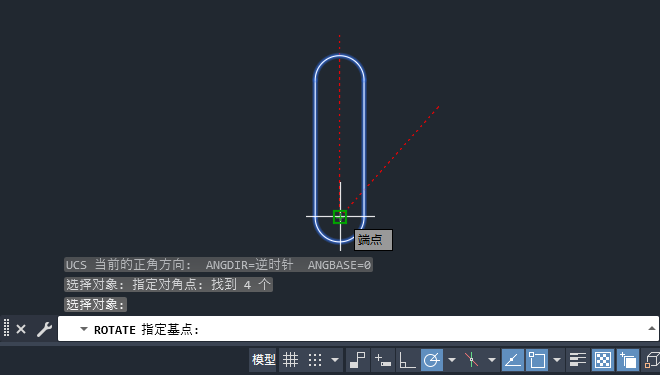The width and height of the screenshot is (660, 375).
Task: Open the polar tracking angle dropdown
Action: (452, 360)
